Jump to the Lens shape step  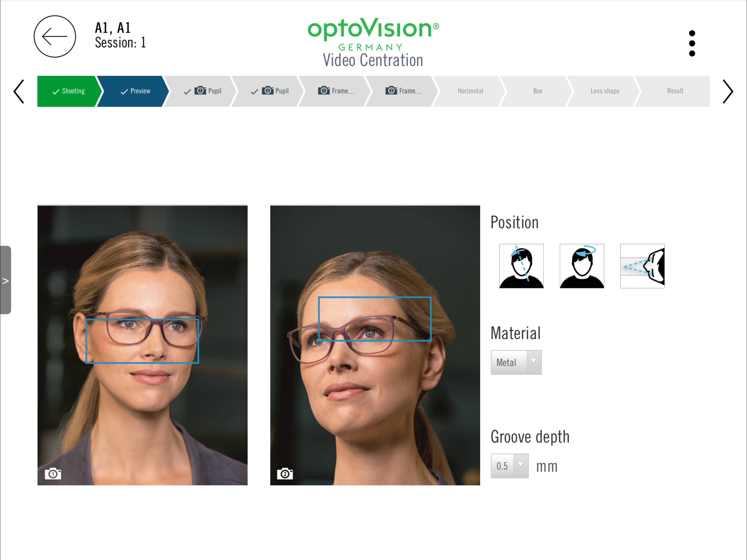pos(605,91)
